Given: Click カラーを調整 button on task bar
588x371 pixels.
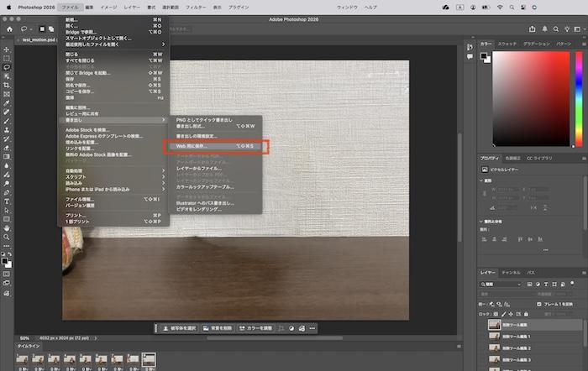Looking at the screenshot, I should pyautogui.click(x=255, y=328).
